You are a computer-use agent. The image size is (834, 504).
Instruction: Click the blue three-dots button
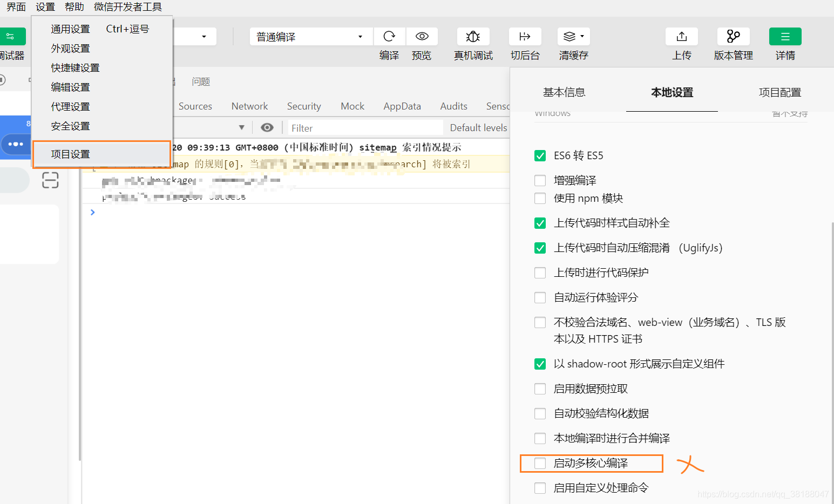coord(16,144)
